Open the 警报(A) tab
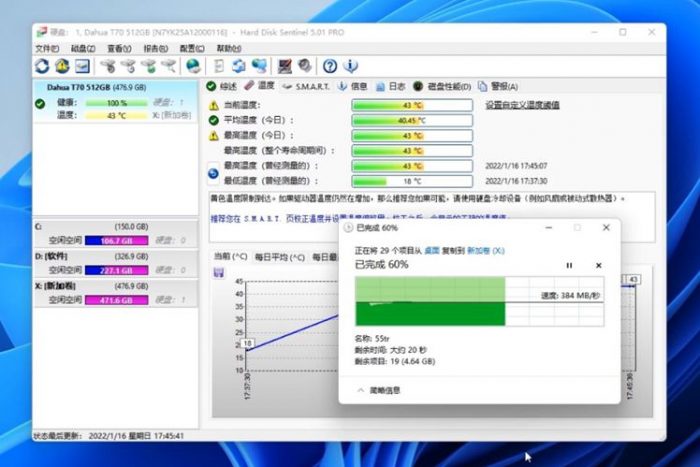 coord(498,86)
